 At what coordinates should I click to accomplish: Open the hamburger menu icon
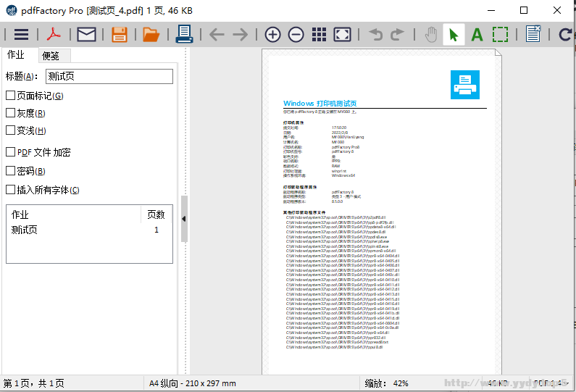[21, 35]
